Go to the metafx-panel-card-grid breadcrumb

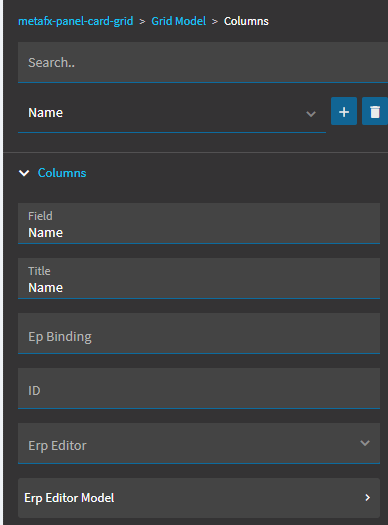pyautogui.click(x=76, y=21)
